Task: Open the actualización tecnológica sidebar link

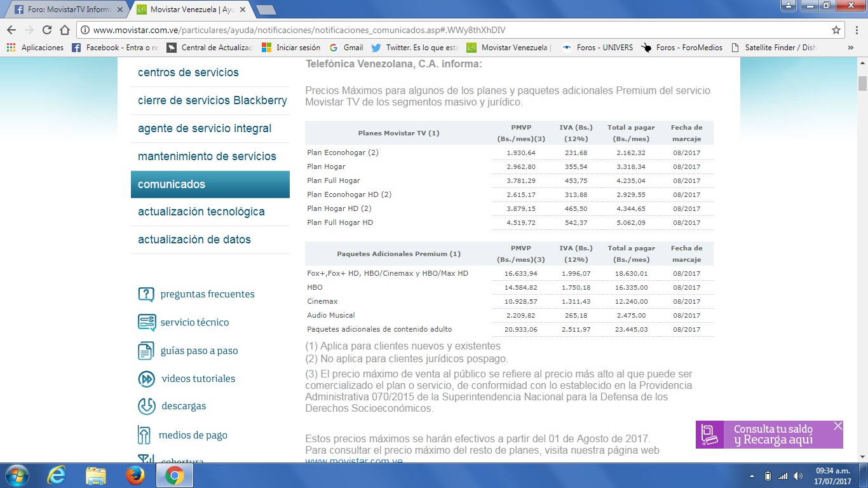Action: (201, 212)
